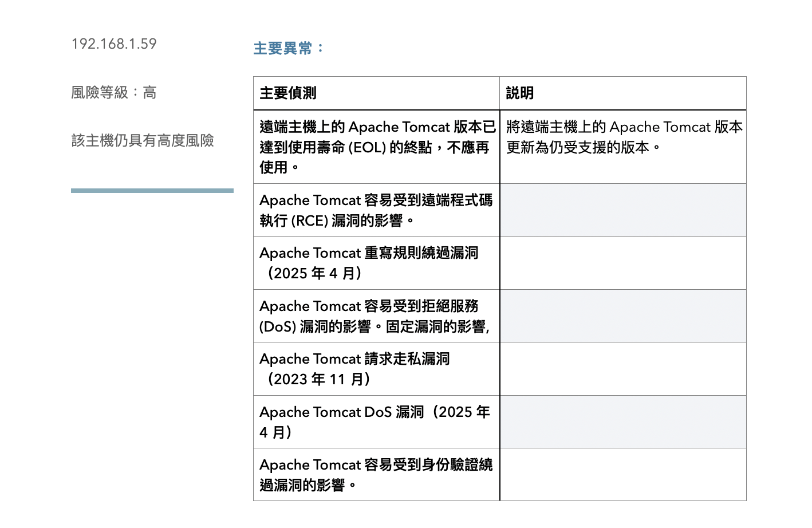Select the 遠端程式碼執行 (RCE) 漏洞 cell
This screenshot has height=528, width=812.
[376, 210]
